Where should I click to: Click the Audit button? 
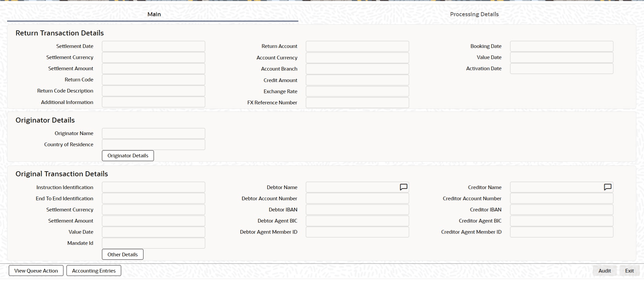(x=605, y=271)
